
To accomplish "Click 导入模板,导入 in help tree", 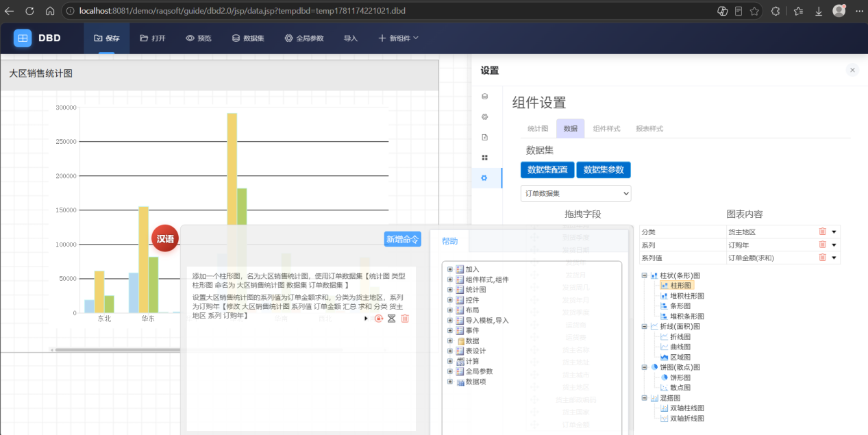I will (x=487, y=321).
